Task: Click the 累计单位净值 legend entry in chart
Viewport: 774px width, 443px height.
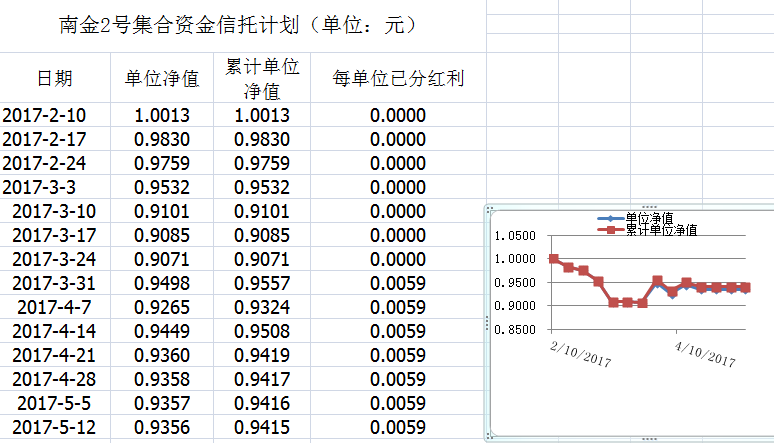Action: [660, 229]
